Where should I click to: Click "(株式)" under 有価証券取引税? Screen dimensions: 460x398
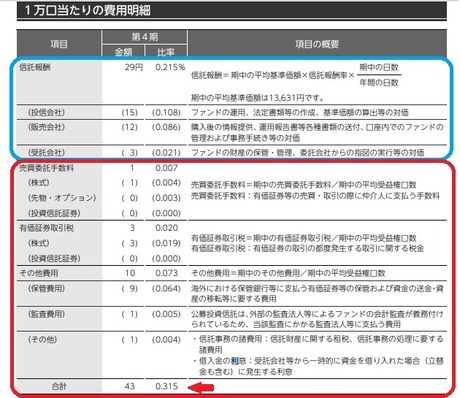coord(39,243)
